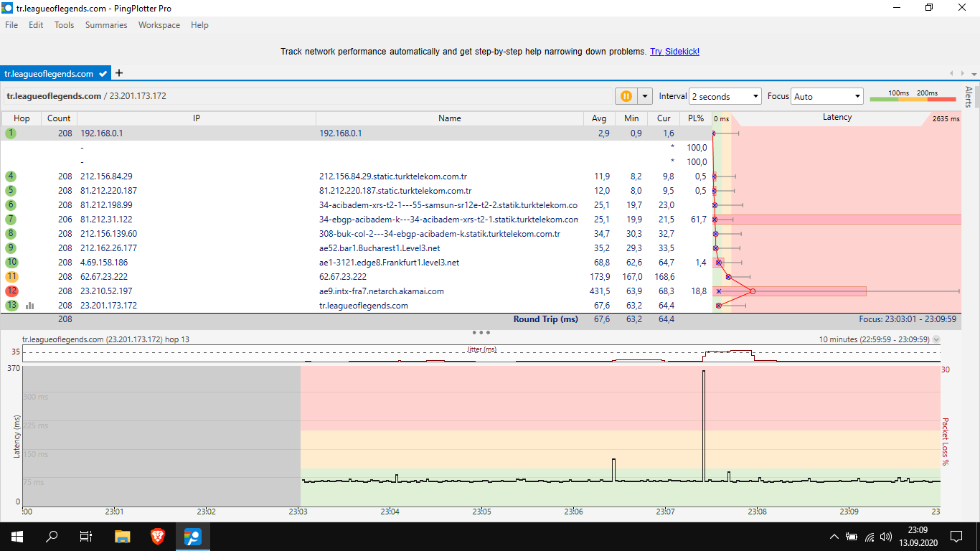The width and height of the screenshot is (980, 551).
Task: Click the checkmark icon on the trace tab
Action: (x=103, y=73)
